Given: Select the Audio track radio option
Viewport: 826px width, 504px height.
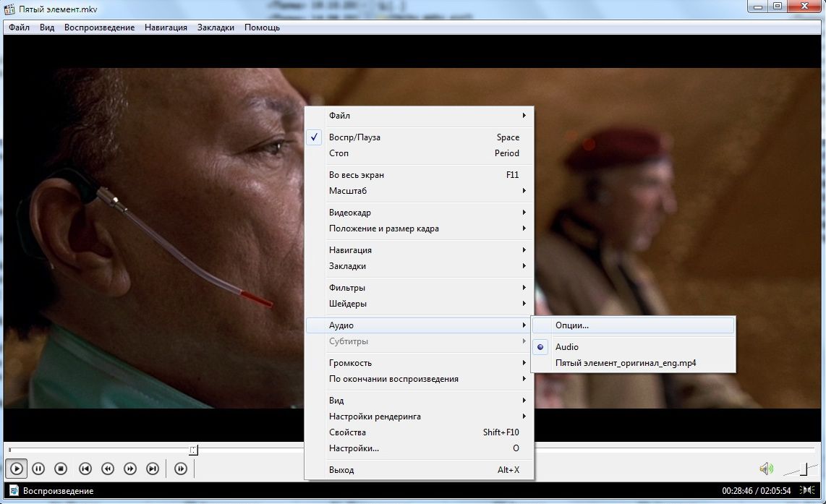Looking at the screenshot, I should 633,346.
